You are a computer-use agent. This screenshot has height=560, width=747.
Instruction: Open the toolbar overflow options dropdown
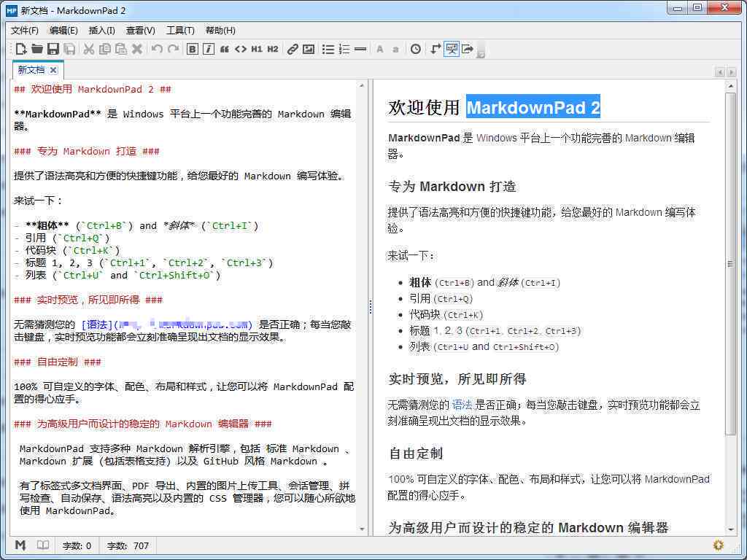(481, 50)
